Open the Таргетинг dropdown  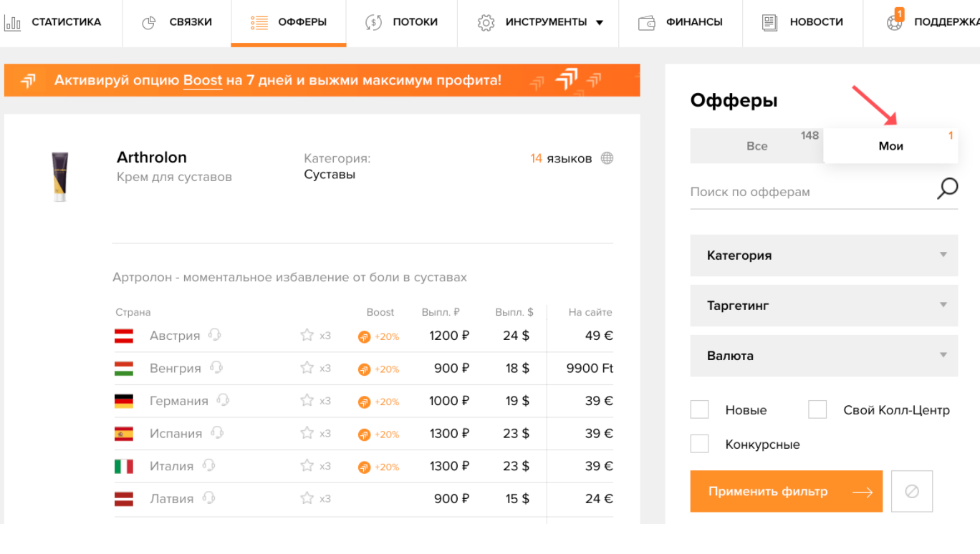823,306
